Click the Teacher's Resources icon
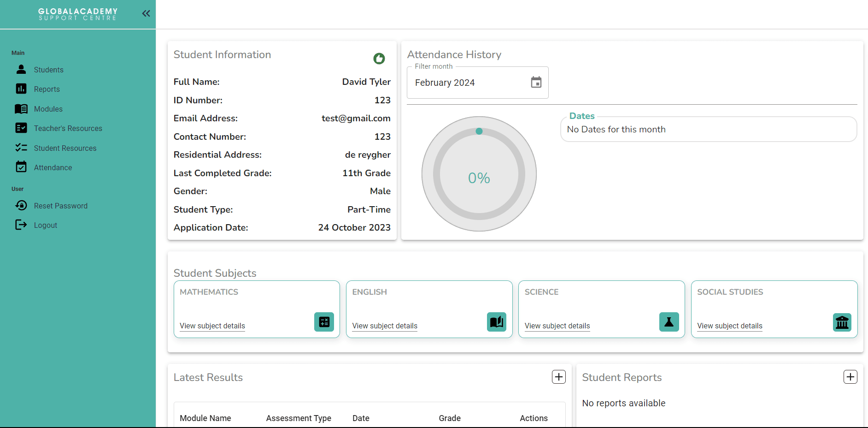Screen dimensions: 868x428 tap(21, 128)
